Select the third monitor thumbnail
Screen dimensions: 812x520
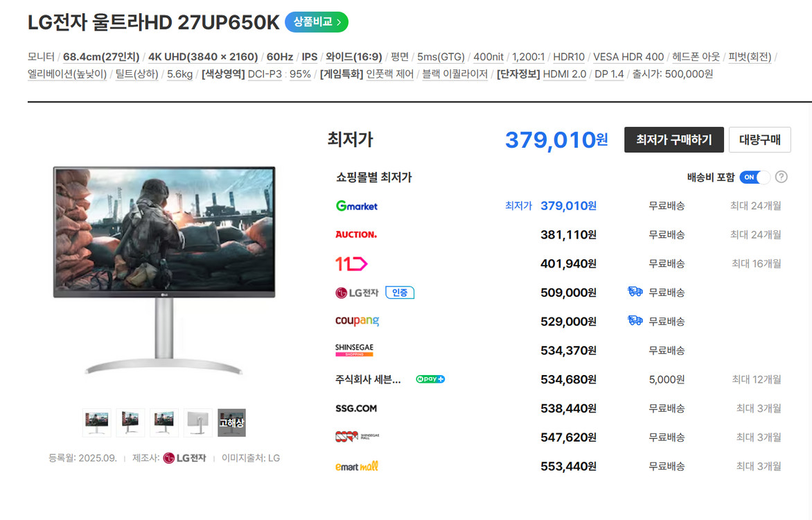[164, 422]
